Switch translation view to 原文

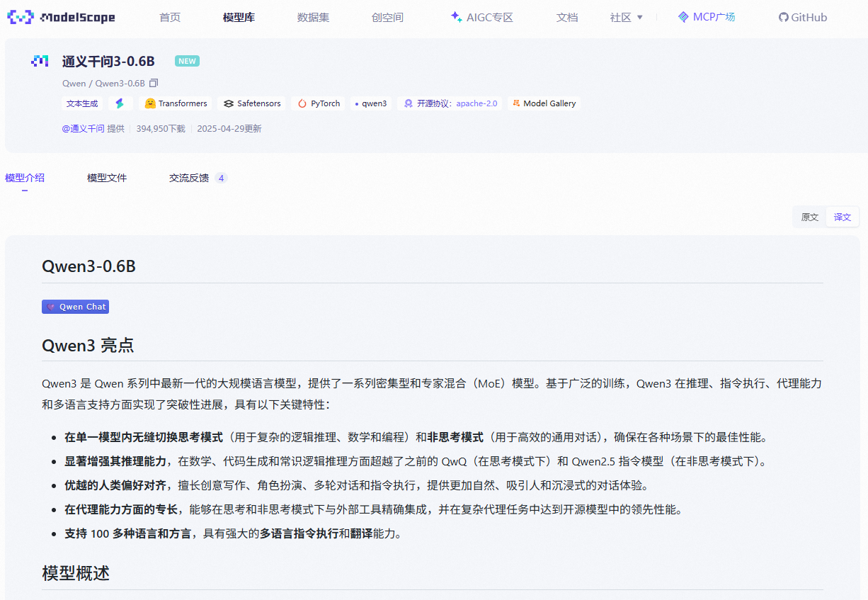click(809, 217)
